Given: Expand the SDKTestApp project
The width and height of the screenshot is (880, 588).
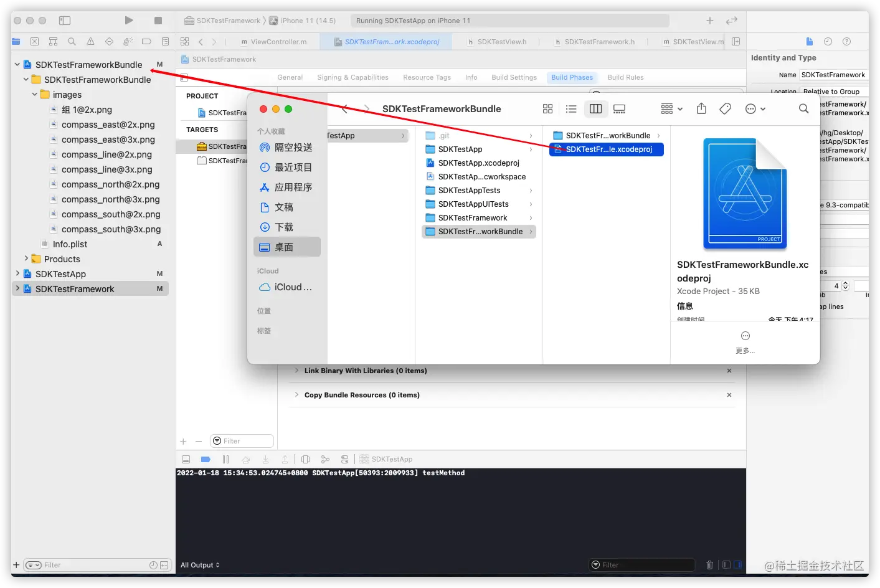Looking at the screenshot, I should tap(17, 273).
